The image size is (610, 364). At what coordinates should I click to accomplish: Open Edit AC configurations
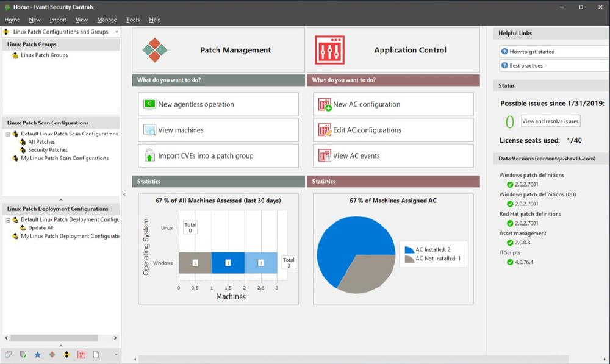click(x=393, y=130)
